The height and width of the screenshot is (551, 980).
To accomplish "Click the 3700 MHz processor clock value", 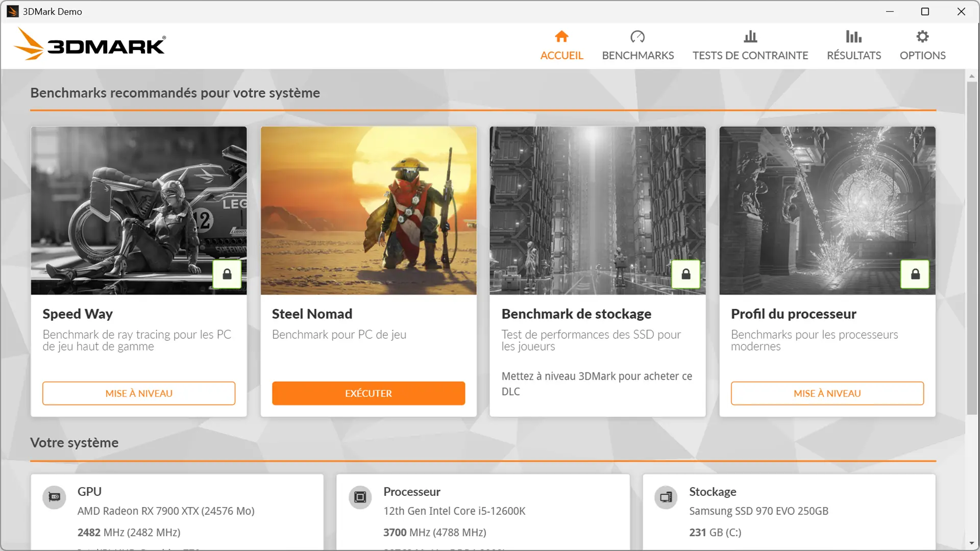I will [x=434, y=533].
